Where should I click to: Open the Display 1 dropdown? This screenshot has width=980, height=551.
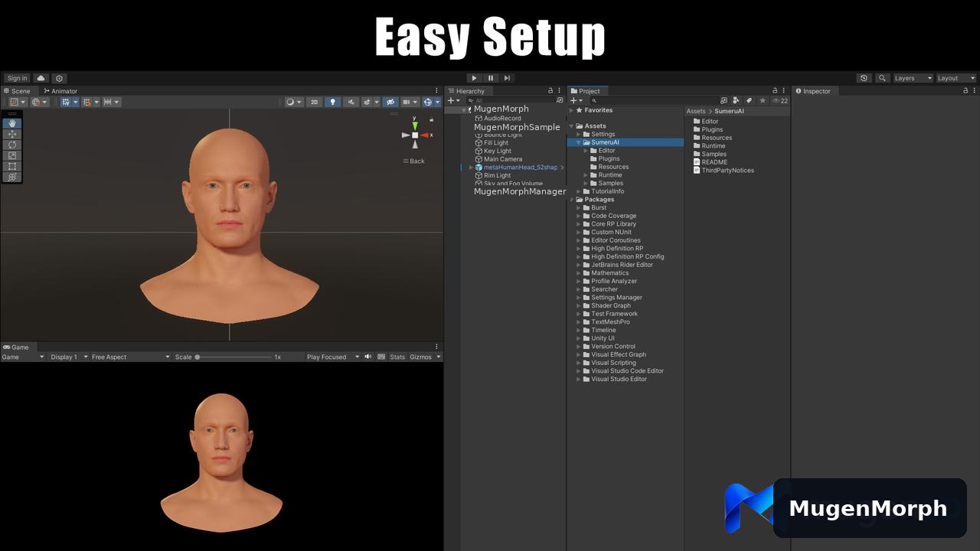69,357
